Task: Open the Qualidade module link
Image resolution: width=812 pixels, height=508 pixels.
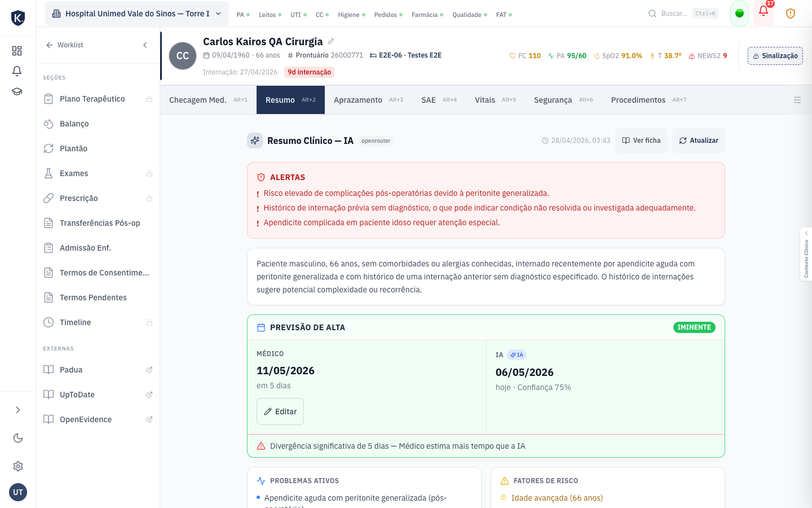Action: (470, 15)
